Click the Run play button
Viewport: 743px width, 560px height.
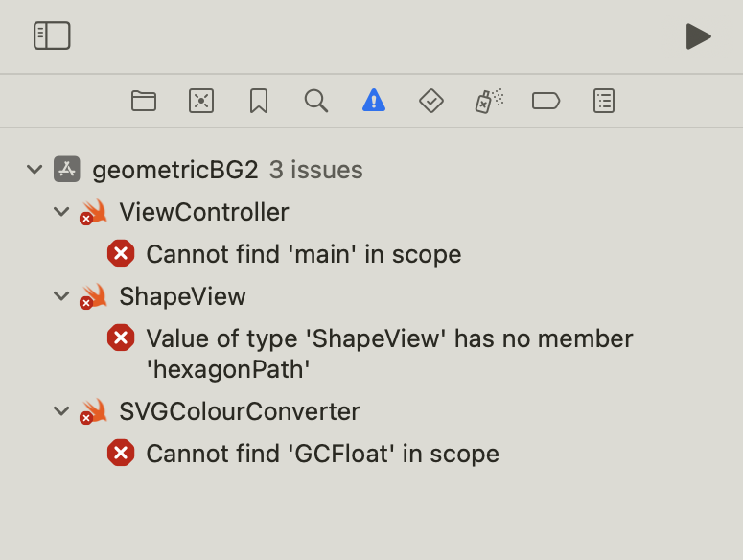[x=699, y=36]
